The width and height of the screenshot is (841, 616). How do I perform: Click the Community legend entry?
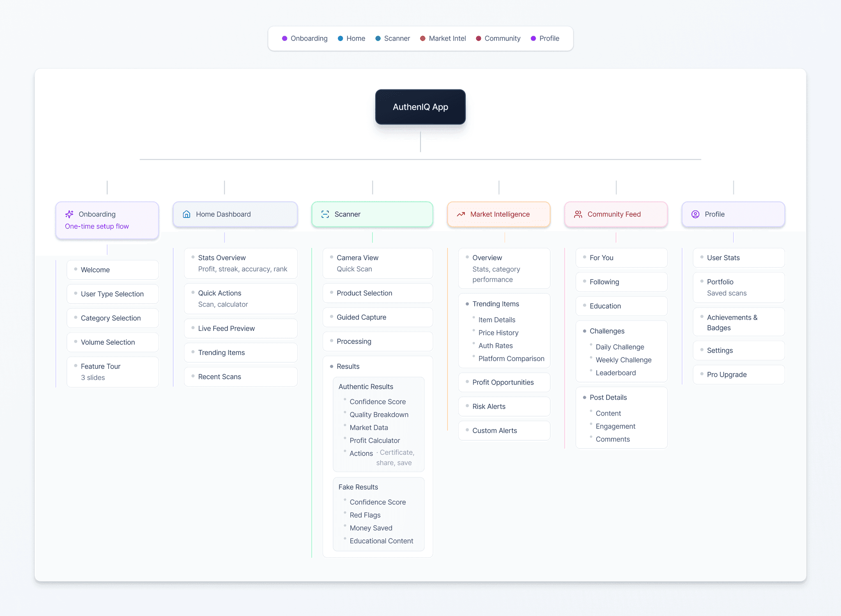(498, 39)
